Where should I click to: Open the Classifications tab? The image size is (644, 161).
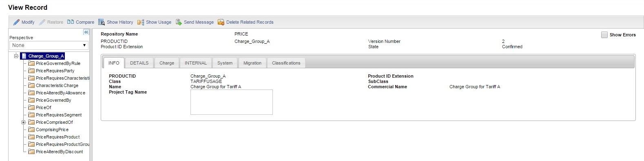coord(286,63)
